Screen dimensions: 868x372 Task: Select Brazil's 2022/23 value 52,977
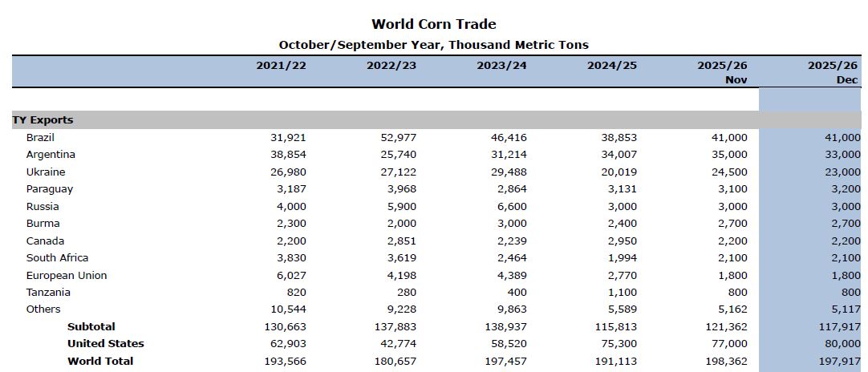click(399, 138)
